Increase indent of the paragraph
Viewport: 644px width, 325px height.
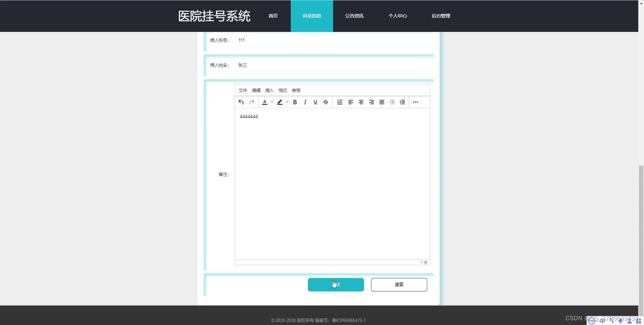[x=402, y=102]
